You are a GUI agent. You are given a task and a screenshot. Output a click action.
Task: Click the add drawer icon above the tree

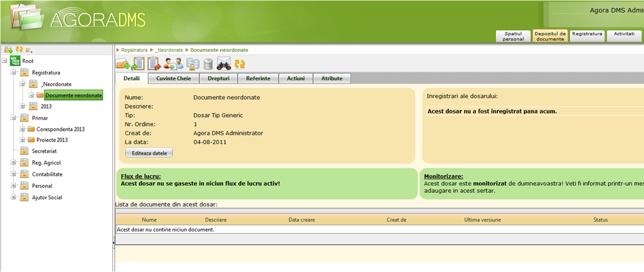pos(8,49)
